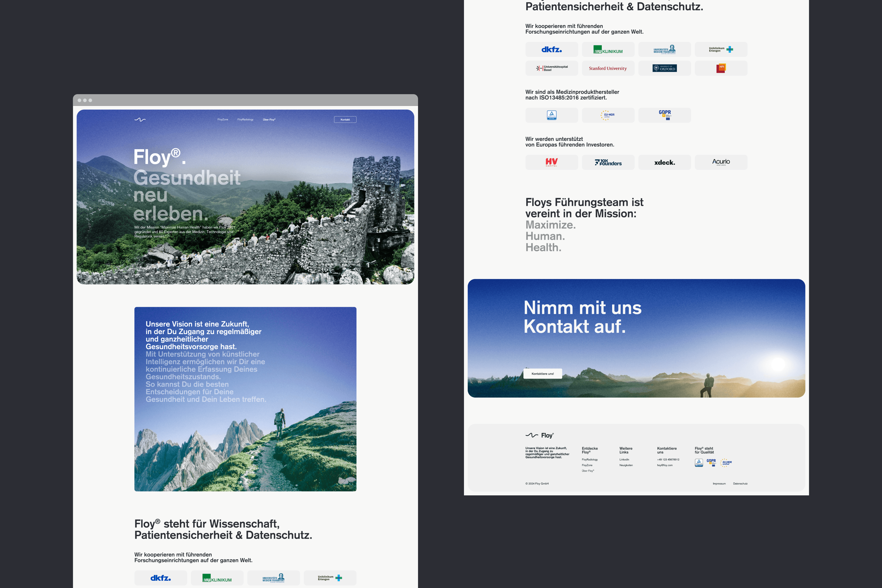The width and height of the screenshot is (882, 588).
Task: Click the University of Oxford logo tile
Action: coord(664,68)
